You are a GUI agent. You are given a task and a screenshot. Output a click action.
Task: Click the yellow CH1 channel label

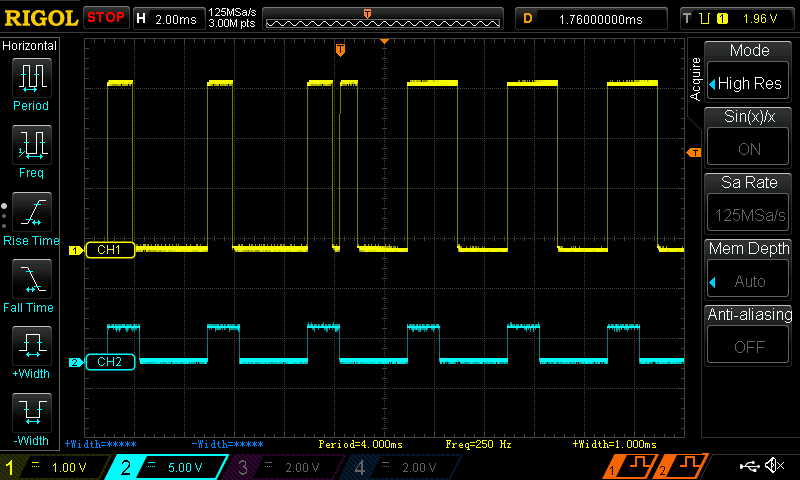point(110,250)
